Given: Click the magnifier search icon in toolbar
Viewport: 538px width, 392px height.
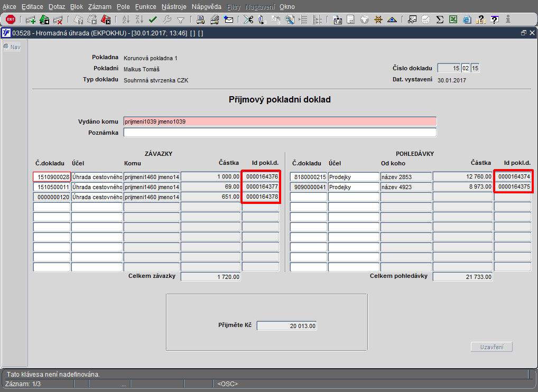Looking at the screenshot, I should [x=290, y=20].
